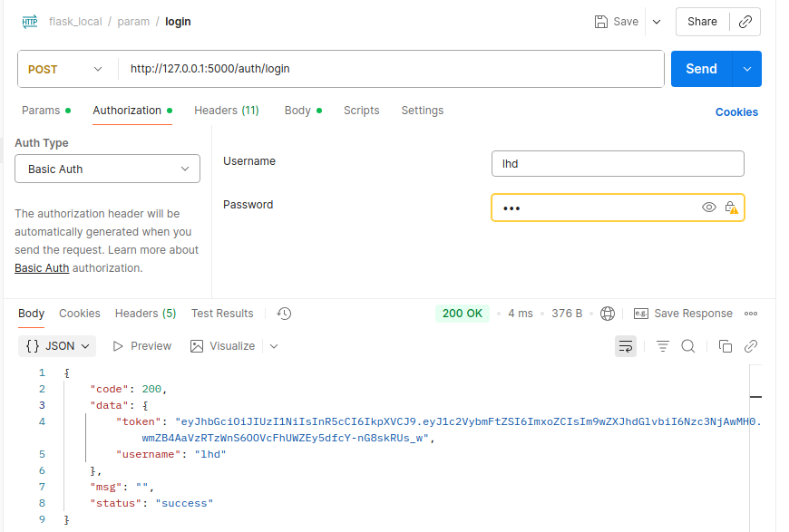The image size is (789, 532).
Task: Copy the response body to clipboard
Action: point(726,346)
